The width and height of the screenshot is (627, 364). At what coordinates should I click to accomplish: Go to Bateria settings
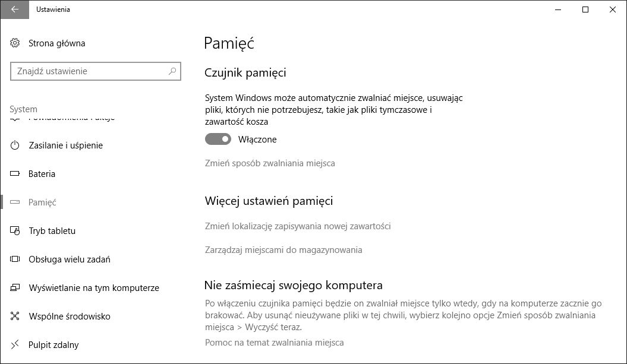tap(42, 174)
